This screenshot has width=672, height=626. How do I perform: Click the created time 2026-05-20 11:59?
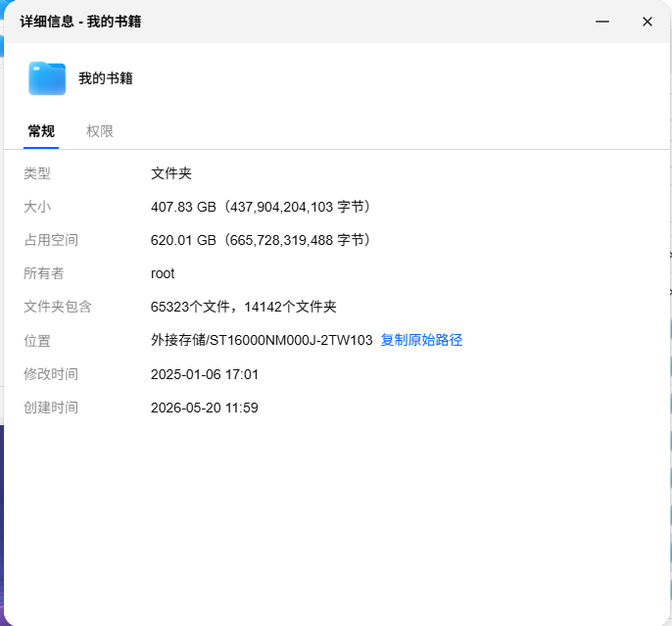click(x=205, y=408)
